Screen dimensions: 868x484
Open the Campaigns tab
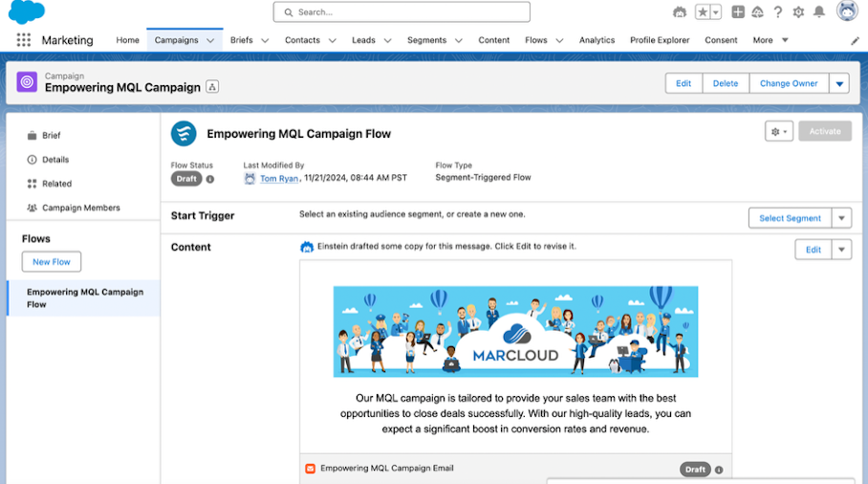pos(176,40)
